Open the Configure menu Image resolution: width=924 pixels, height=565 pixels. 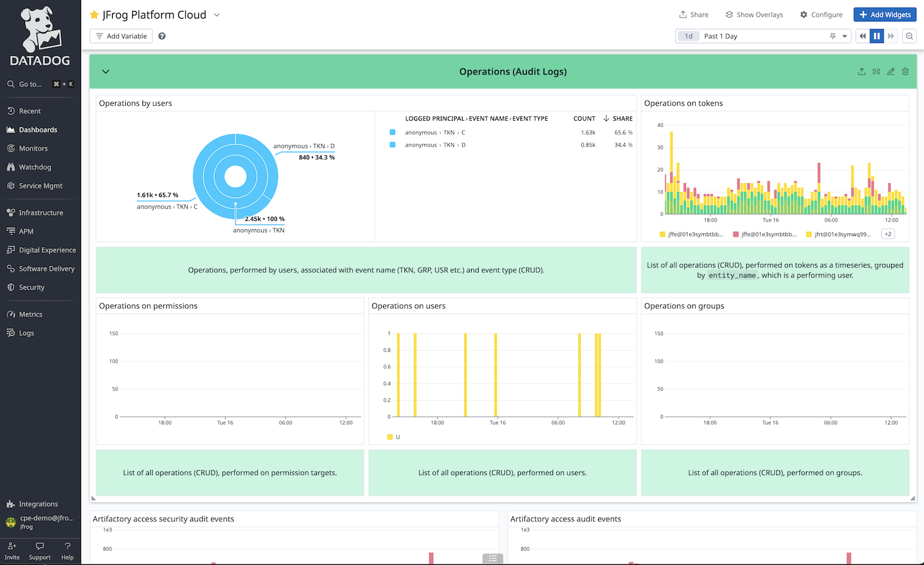point(821,14)
